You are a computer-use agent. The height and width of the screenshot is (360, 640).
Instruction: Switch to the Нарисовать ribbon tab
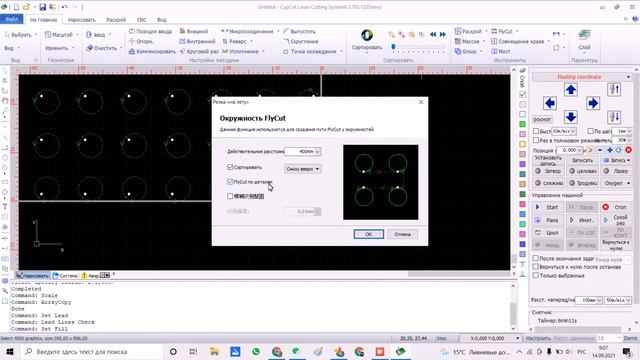(x=81, y=20)
